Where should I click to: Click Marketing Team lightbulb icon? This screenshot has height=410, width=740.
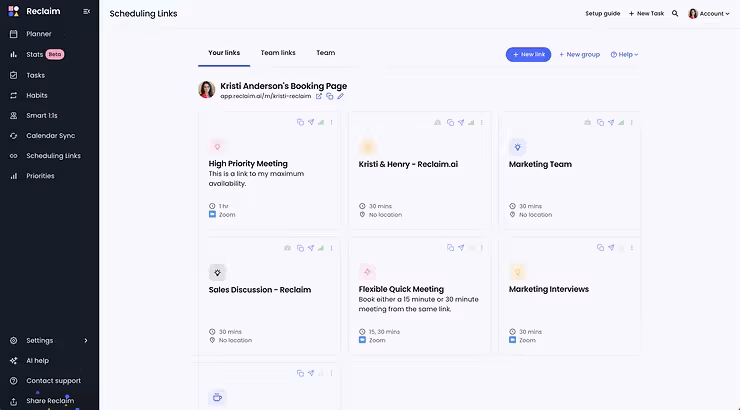517,147
